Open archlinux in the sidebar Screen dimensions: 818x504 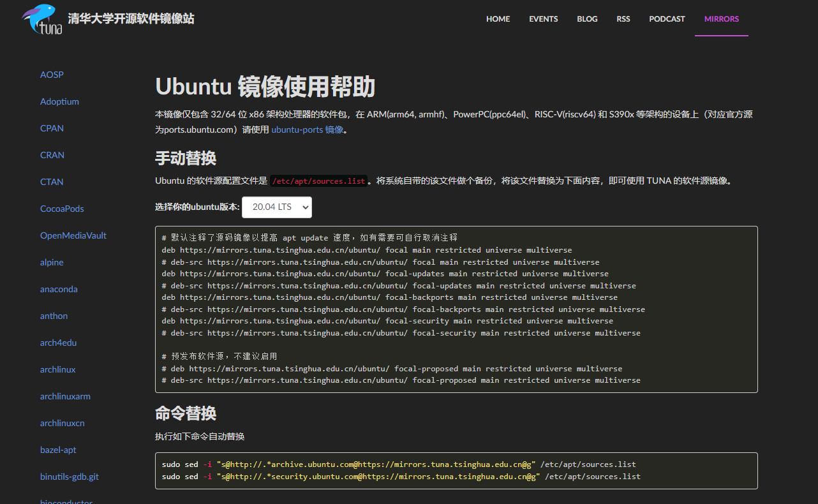pyautogui.click(x=58, y=369)
